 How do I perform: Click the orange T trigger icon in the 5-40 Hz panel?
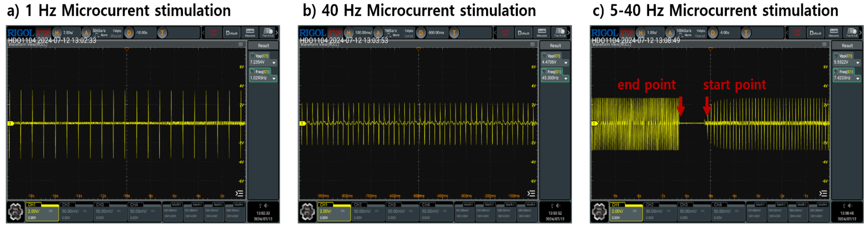tap(746, 33)
